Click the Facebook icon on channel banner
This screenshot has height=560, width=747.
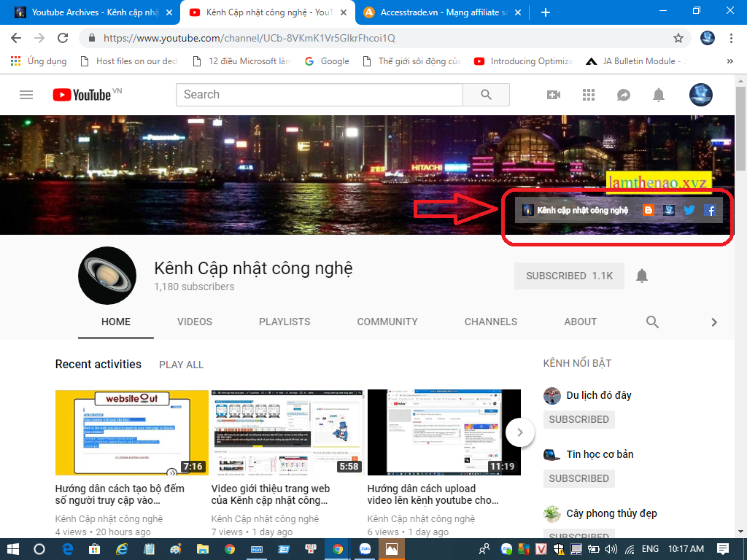click(x=711, y=210)
